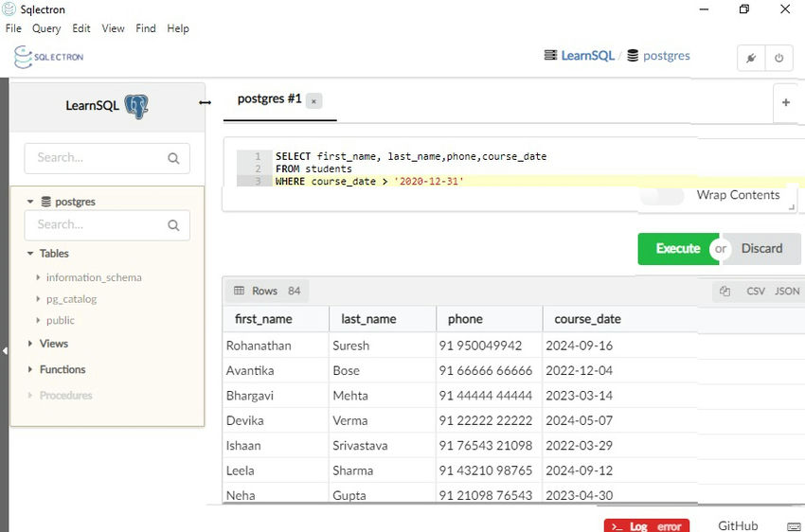Click the LearnSQL server icon in header
Screen dimensions: 805x532
click(x=550, y=55)
